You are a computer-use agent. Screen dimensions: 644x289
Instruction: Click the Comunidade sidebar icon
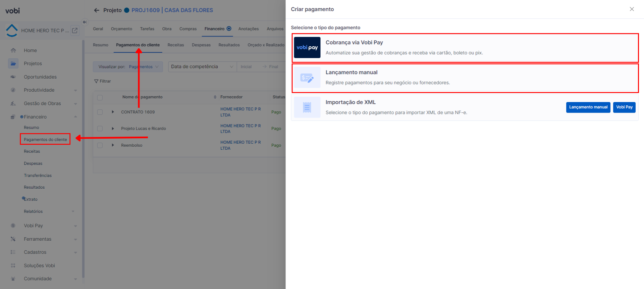point(13,279)
